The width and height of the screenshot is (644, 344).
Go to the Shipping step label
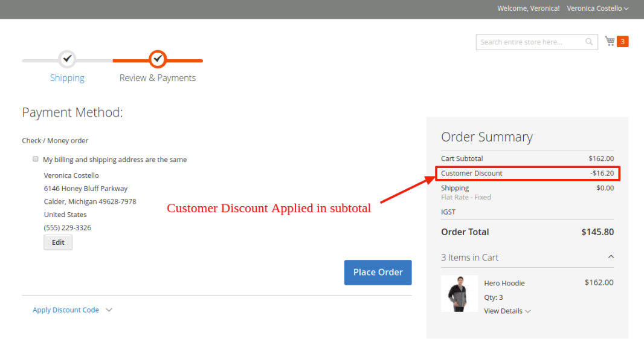pos(67,78)
